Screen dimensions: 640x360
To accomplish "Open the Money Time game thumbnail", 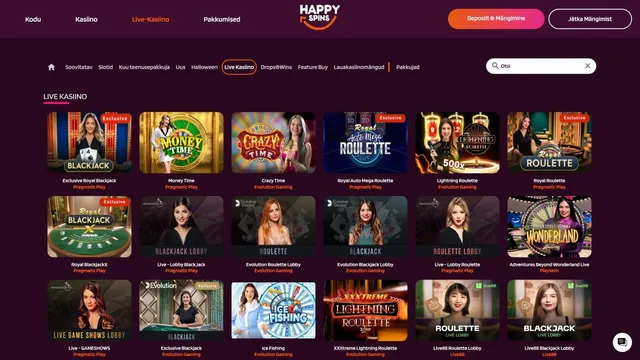I will [x=181, y=142].
